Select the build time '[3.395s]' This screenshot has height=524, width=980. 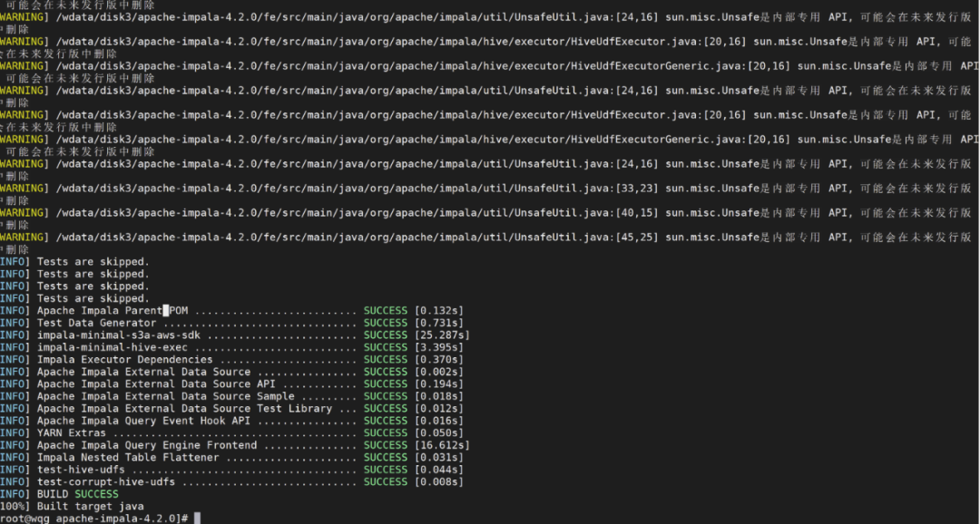[439, 347]
